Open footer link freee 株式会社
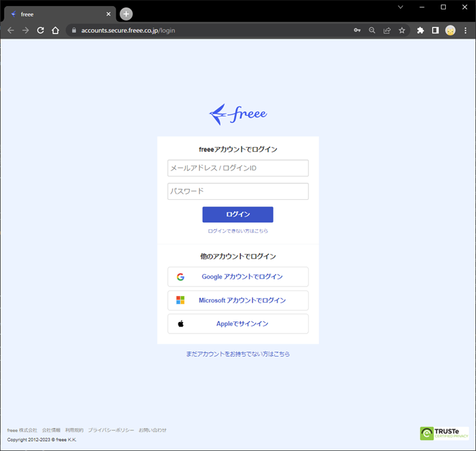 (x=22, y=430)
